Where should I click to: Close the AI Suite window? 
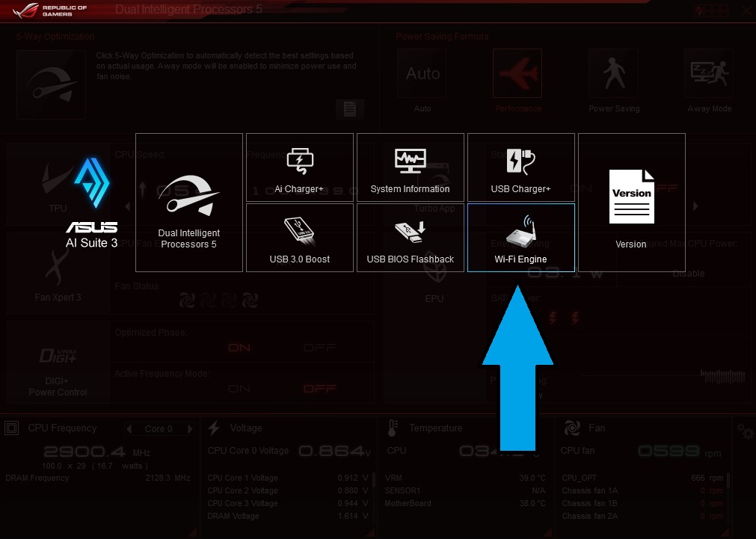(747, 10)
